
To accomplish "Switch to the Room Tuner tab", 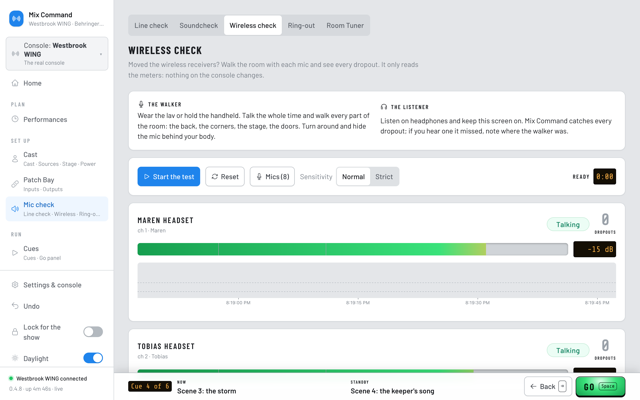I will pyautogui.click(x=345, y=25).
